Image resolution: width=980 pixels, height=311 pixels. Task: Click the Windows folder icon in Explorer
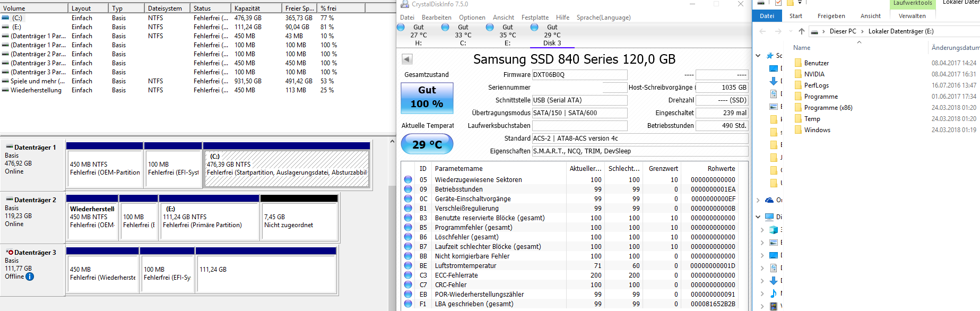(x=798, y=129)
